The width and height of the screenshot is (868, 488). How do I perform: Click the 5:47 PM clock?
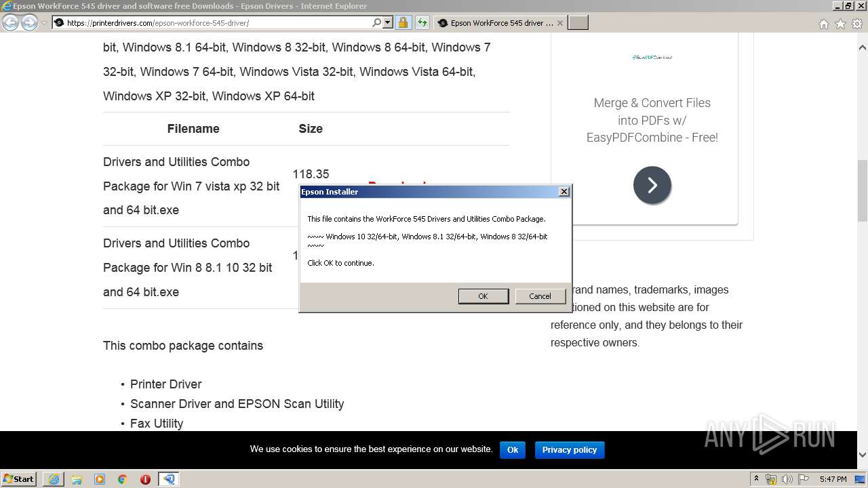click(x=833, y=479)
